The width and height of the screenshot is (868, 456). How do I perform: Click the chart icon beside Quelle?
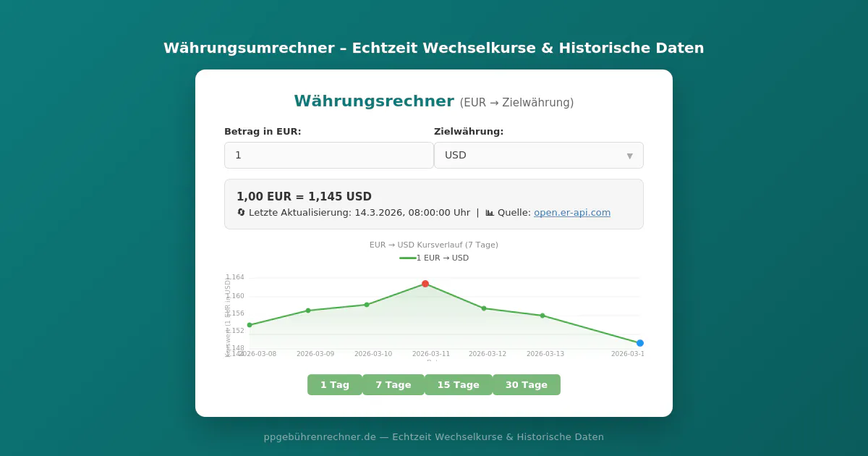click(x=490, y=213)
